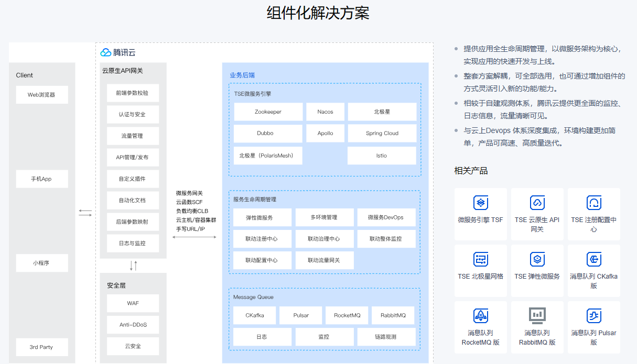Select the 相关产品 section heading
Image resolution: width=637 pixels, height=364 pixels.
471,171
